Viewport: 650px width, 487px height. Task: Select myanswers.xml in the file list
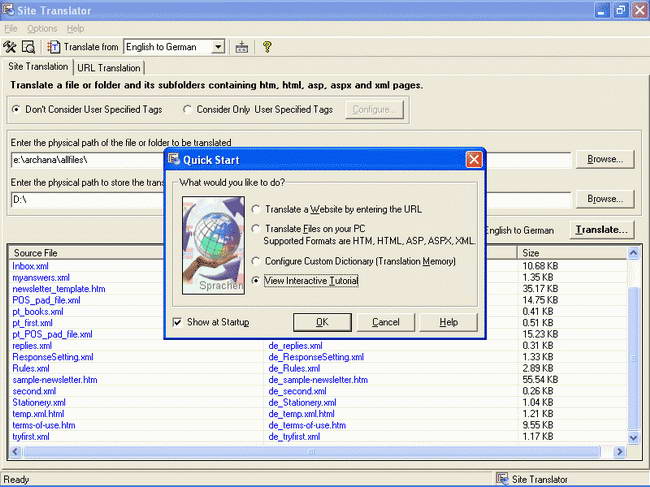click(x=41, y=277)
